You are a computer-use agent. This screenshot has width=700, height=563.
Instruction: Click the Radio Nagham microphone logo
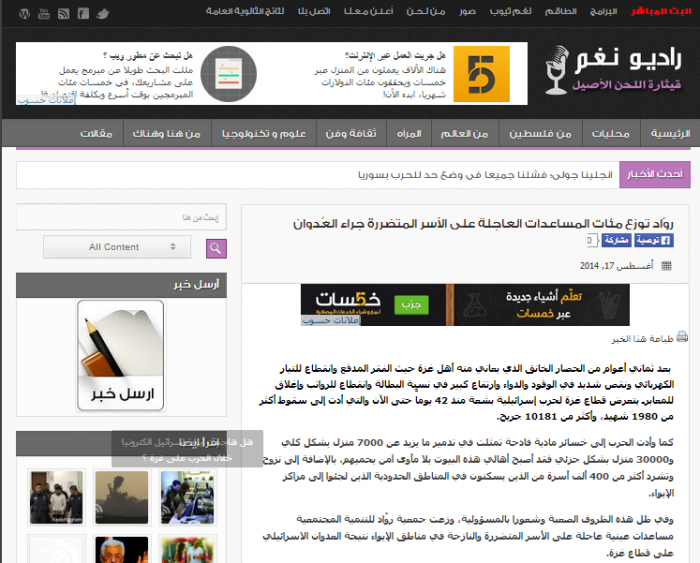(x=555, y=73)
